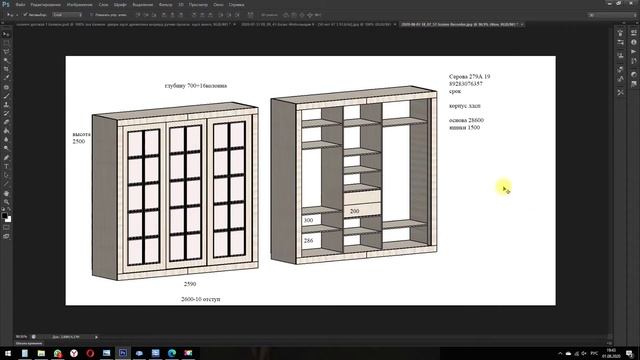Select the Spot Healing Brush tool
The image size is (640, 360).
[6, 87]
